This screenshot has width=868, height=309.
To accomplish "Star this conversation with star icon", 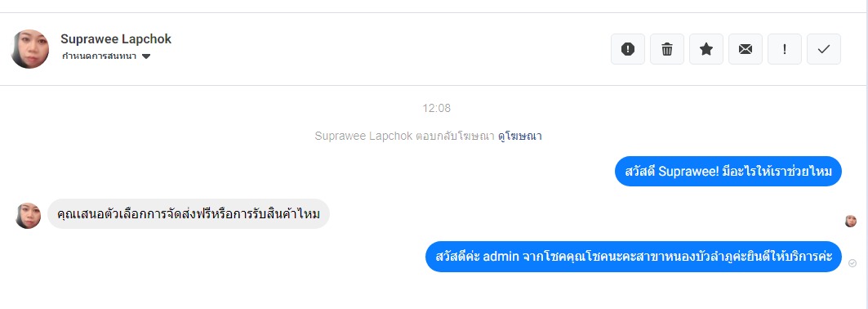I will click(706, 49).
